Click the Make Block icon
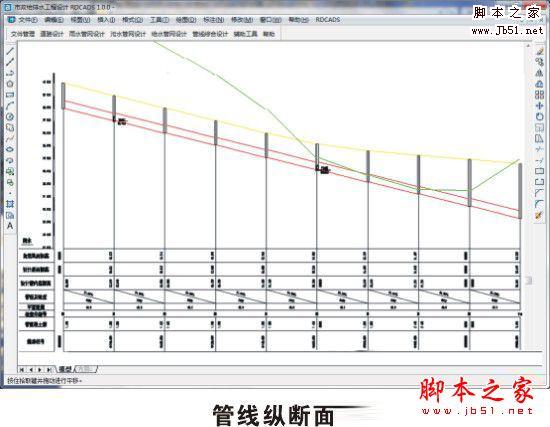The image size is (550, 427). click(x=10, y=182)
